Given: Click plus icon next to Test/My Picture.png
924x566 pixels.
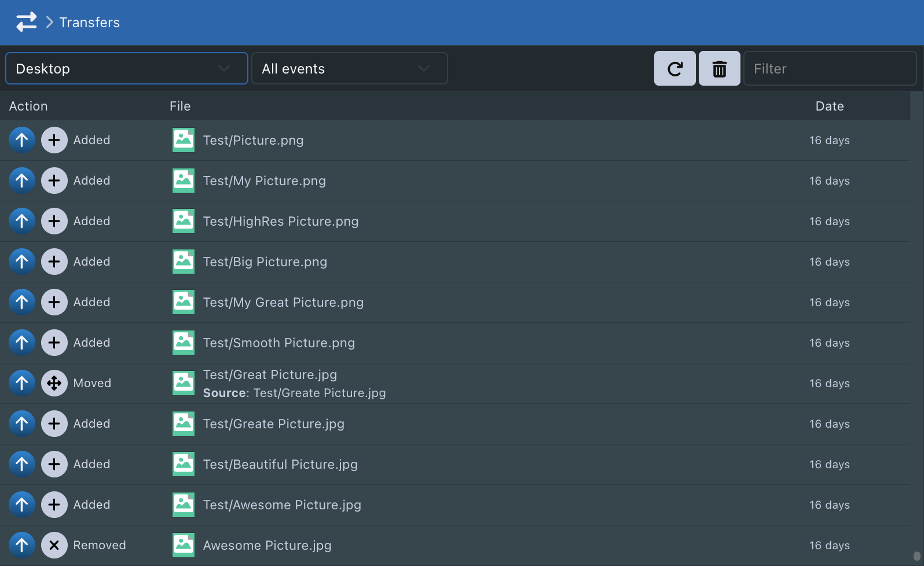Looking at the screenshot, I should tap(54, 181).
